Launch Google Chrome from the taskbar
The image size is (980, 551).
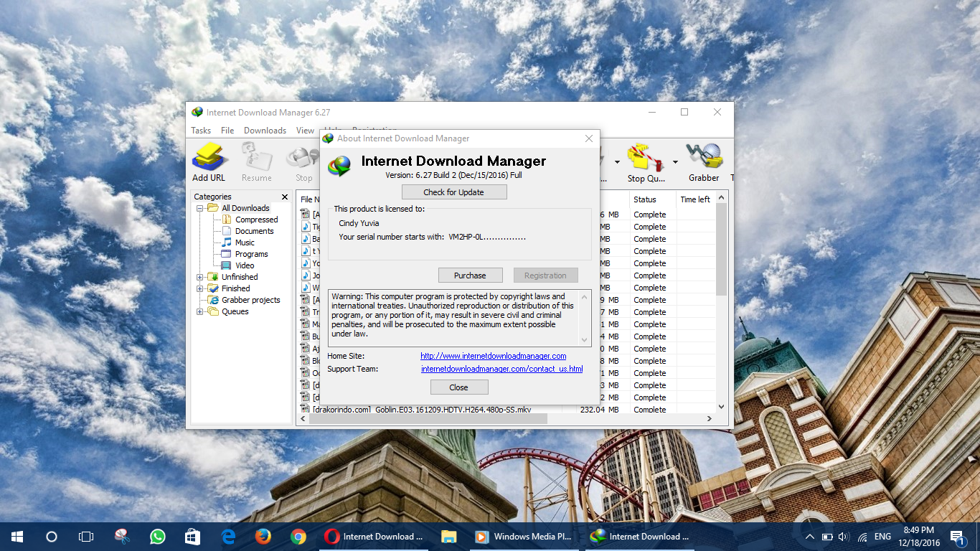pos(298,536)
